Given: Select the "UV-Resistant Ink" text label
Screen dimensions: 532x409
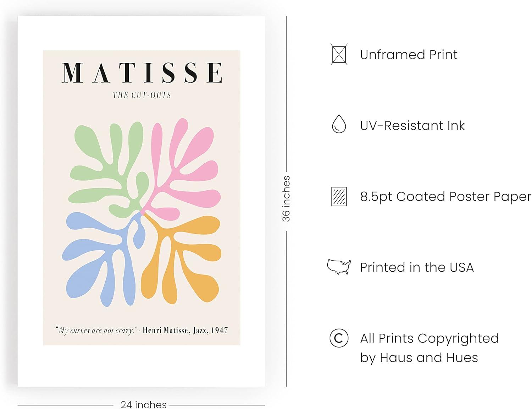Looking at the screenshot, I should [412, 126].
